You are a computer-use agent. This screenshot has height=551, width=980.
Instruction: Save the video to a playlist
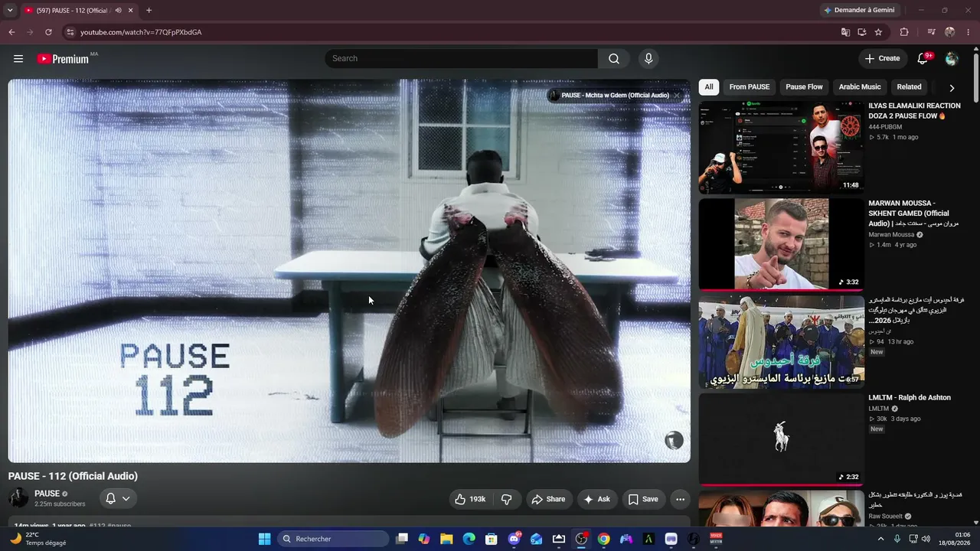click(x=643, y=499)
